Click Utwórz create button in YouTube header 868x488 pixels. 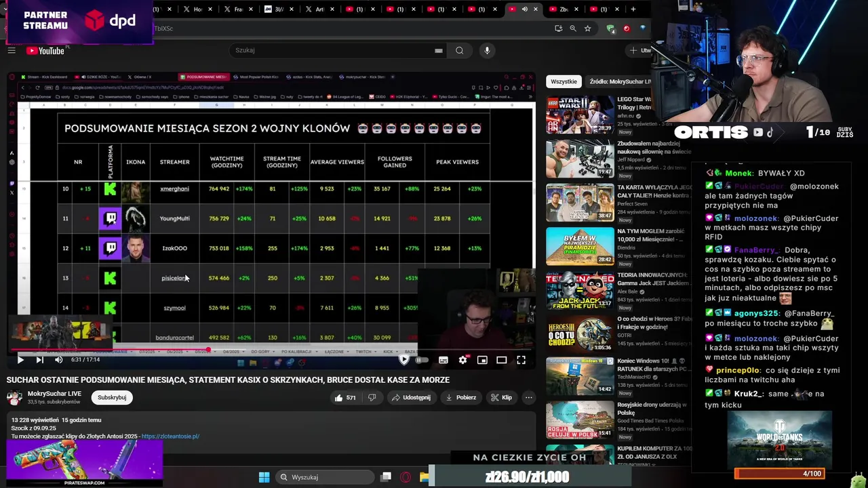pos(639,50)
